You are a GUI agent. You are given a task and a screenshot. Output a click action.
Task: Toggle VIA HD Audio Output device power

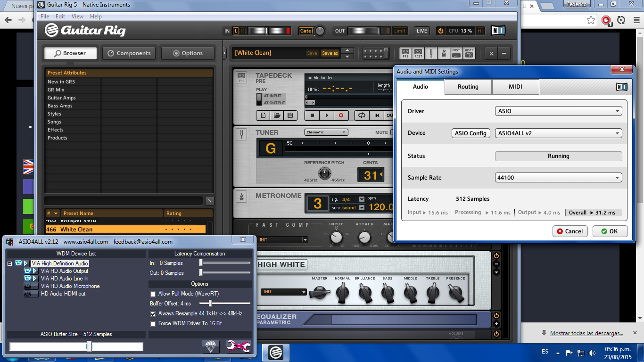[27, 271]
